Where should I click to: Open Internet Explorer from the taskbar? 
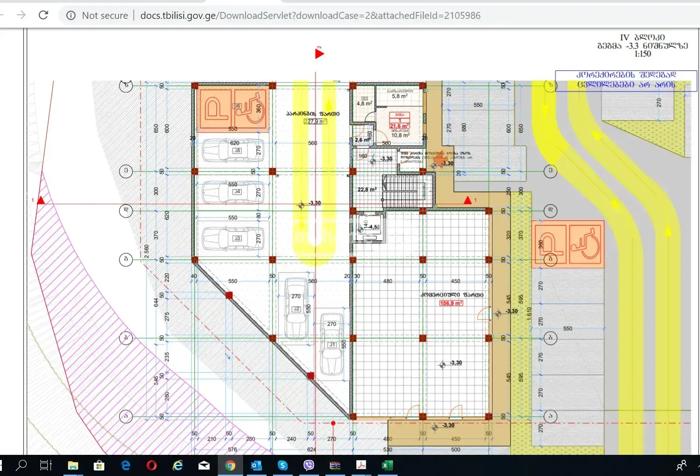[178, 466]
